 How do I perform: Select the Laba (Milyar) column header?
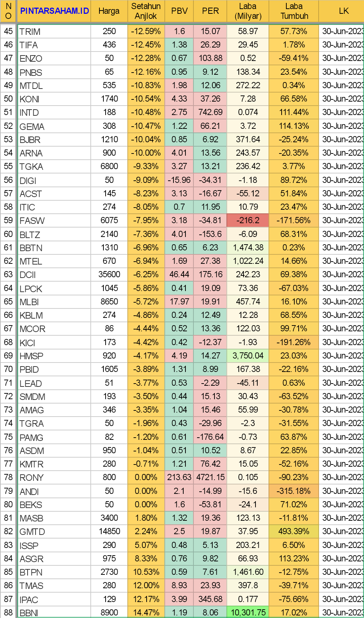tap(248, 11)
